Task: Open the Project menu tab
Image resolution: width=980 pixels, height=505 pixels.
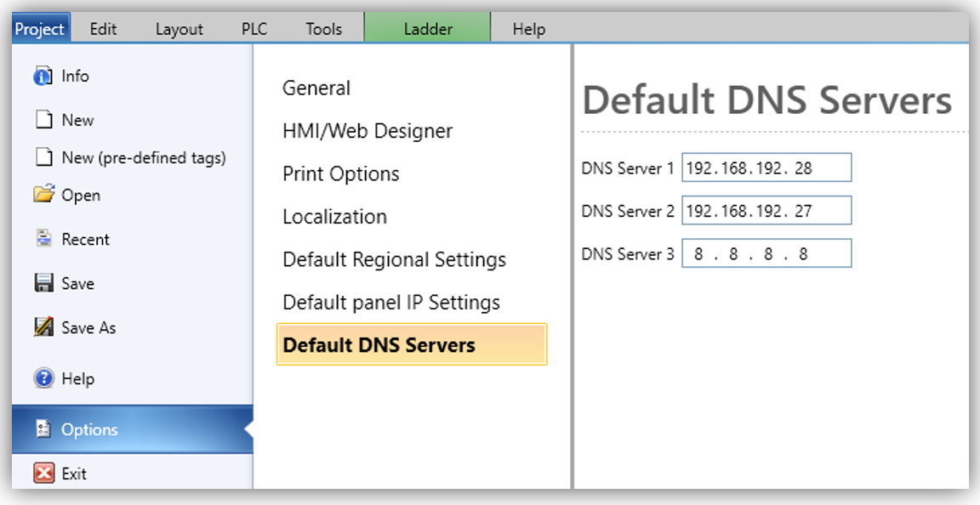Action: pyautogui.click(x=40, y=29)
